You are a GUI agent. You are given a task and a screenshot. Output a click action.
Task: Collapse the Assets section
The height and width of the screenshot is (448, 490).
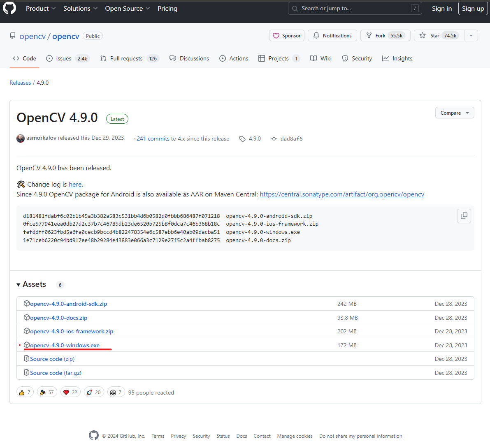point(32,284)
